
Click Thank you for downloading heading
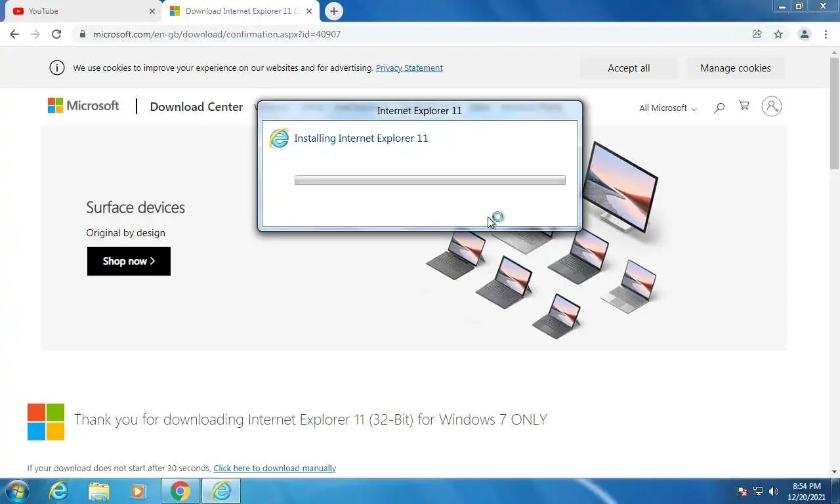point(310,419)
